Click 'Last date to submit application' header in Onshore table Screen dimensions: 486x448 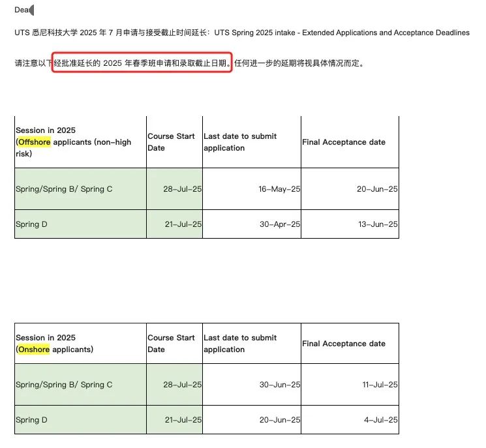pos(240,344)
